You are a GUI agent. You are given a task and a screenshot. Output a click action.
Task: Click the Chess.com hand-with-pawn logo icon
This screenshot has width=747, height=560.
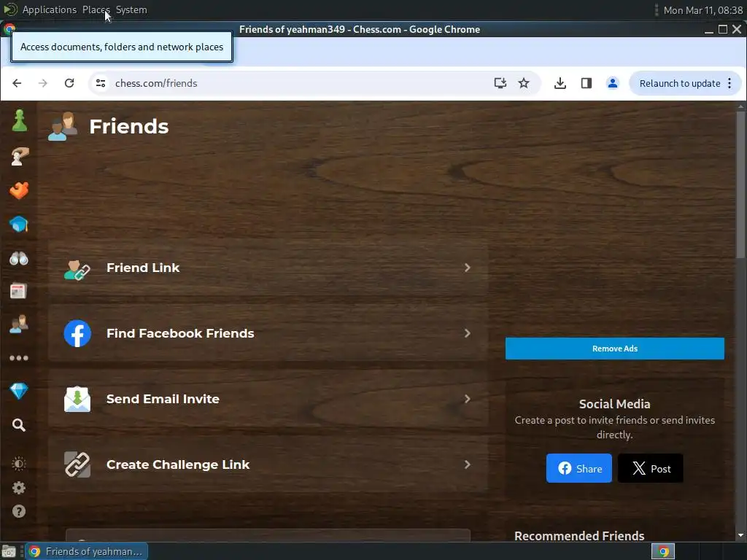(19, 156)
